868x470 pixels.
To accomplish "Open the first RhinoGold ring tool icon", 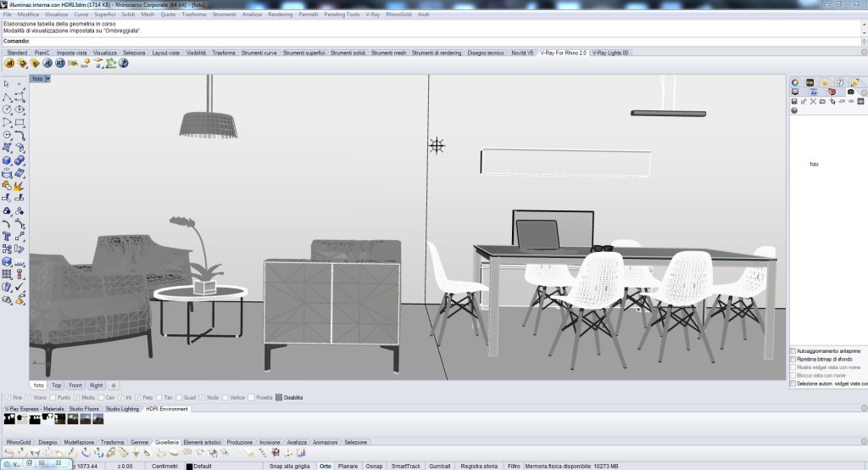I will pos(8,453).
